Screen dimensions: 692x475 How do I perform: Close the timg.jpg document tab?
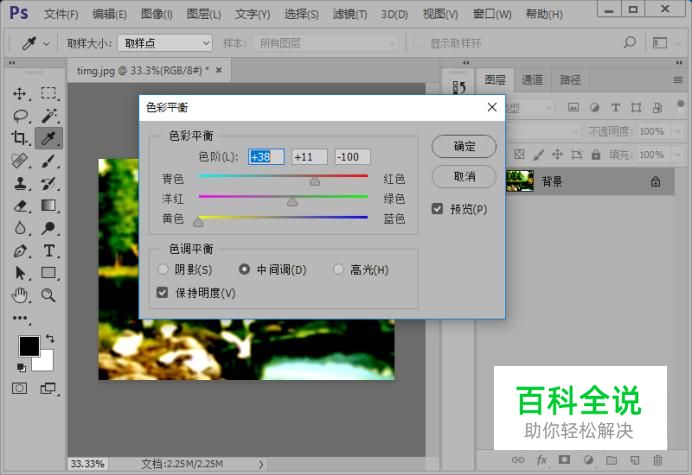point(219,70)
